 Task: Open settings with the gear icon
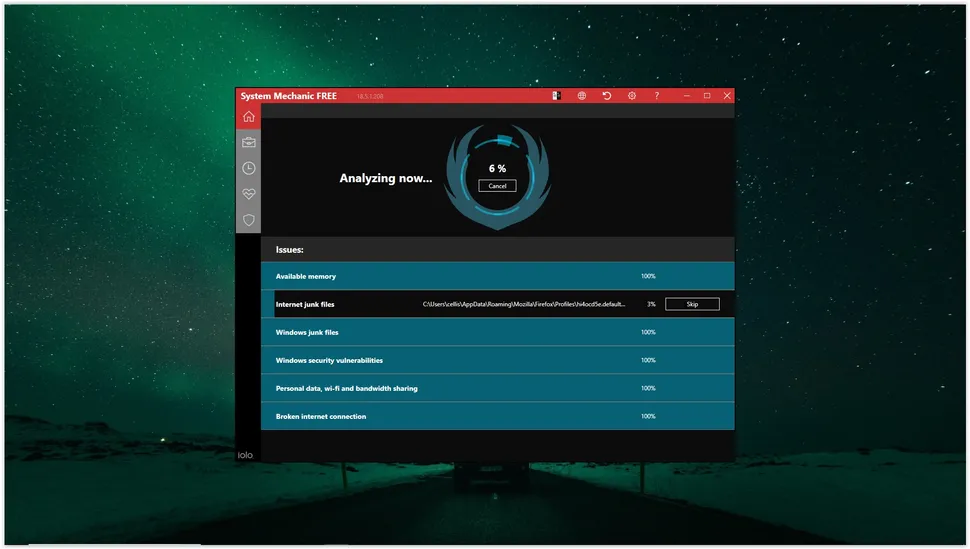(x=632, y=96)
